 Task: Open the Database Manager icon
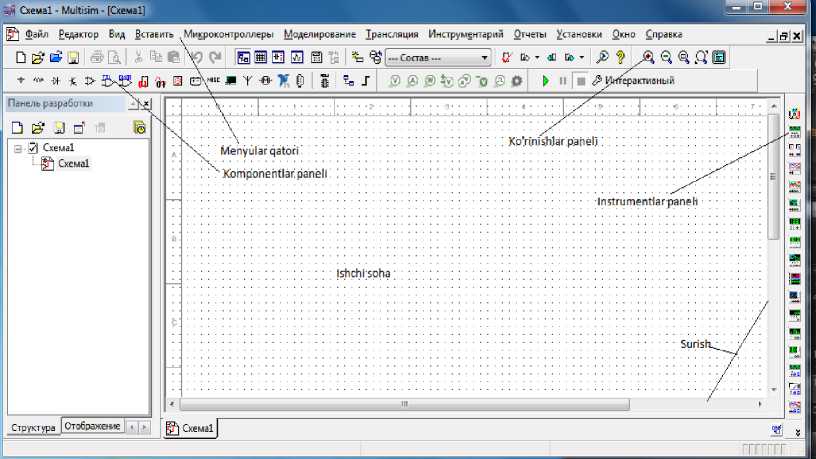(375, 57)
